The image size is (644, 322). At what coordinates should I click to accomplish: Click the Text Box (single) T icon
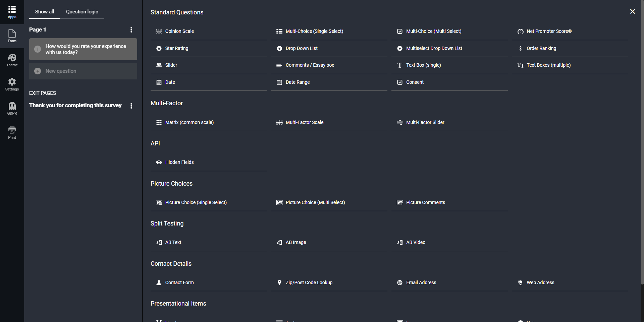pyautogui.click(x=400, y=65)
